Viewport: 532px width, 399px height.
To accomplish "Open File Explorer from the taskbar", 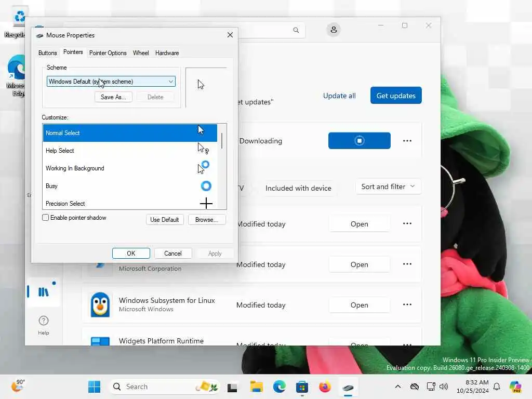I will 256,387.
